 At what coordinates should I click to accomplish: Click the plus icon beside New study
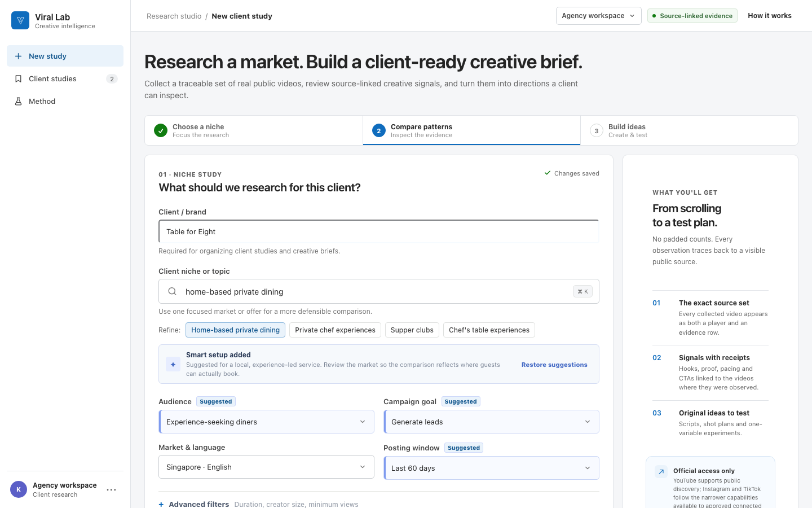click(x=18, y=56)
